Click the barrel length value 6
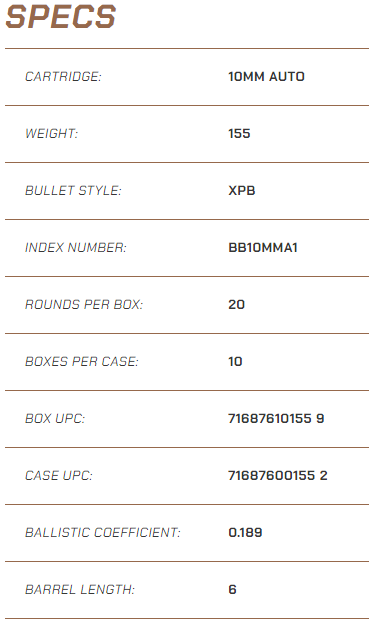This screenshot has height=629, width=369. point(232,589)
